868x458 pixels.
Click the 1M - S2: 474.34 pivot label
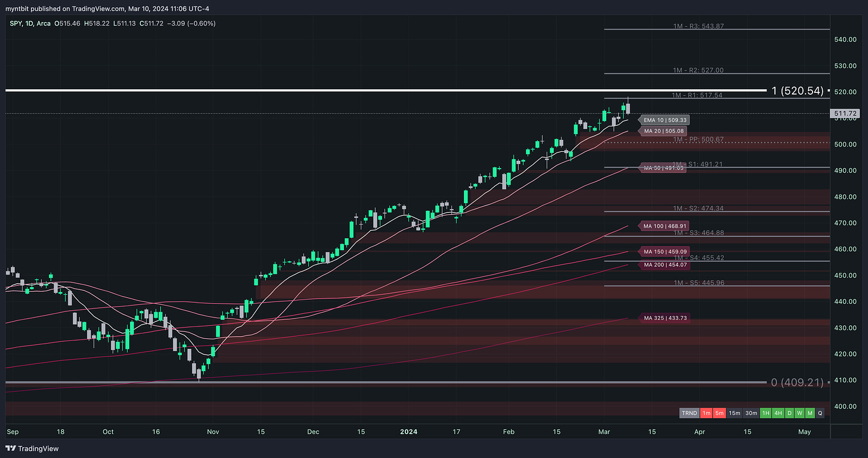pos(698,208)
